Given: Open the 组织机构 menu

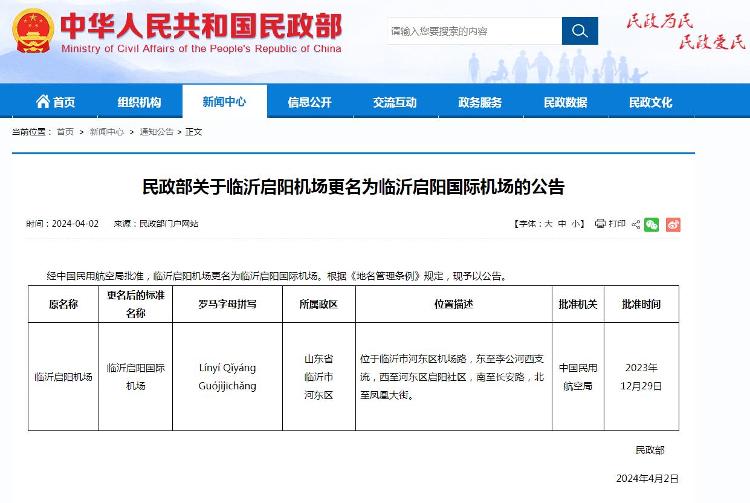Looking at the screenshot, I should click(139, 102).
